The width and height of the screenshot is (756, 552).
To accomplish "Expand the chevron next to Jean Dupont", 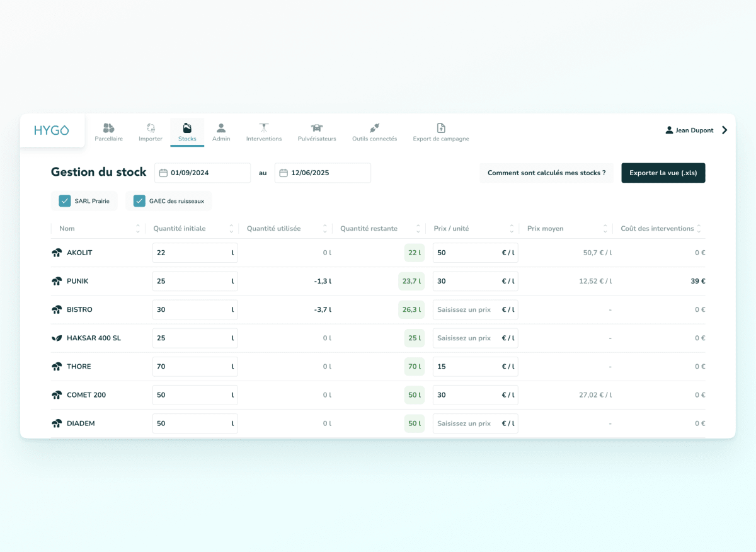I will point(724,130).
